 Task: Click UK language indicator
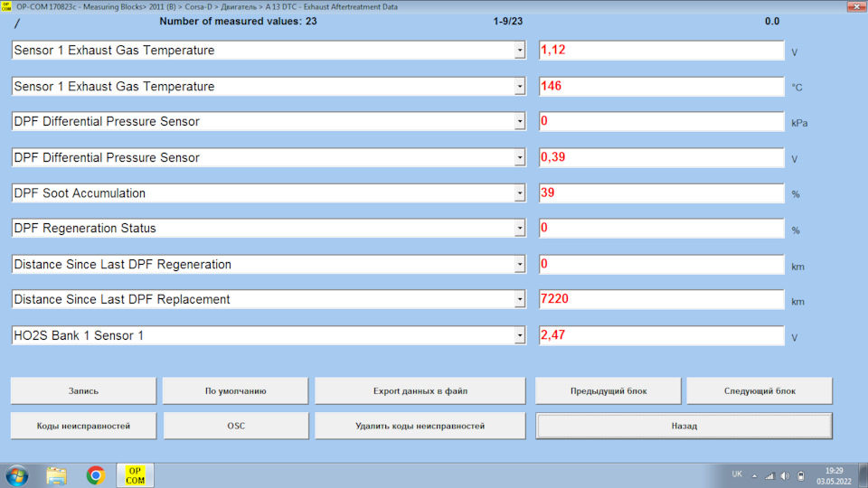click(x=737, y=474)
